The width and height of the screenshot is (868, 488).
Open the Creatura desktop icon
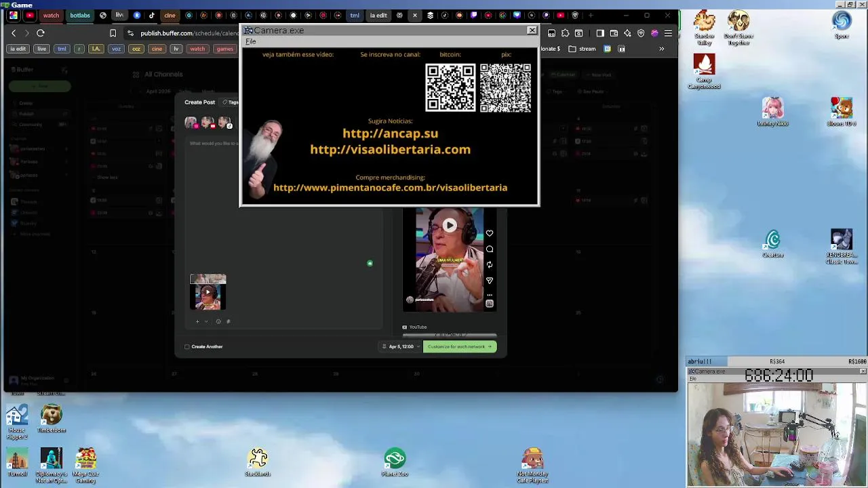772,244
